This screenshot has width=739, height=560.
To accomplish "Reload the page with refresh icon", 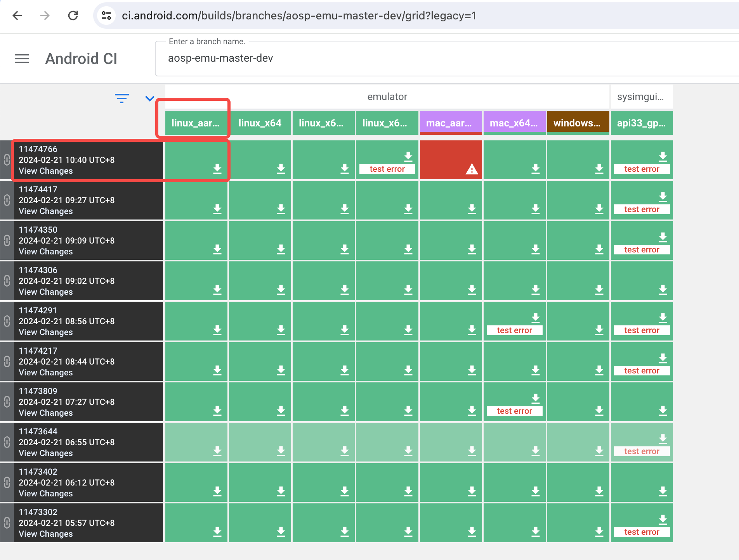I will click(73, 16).
